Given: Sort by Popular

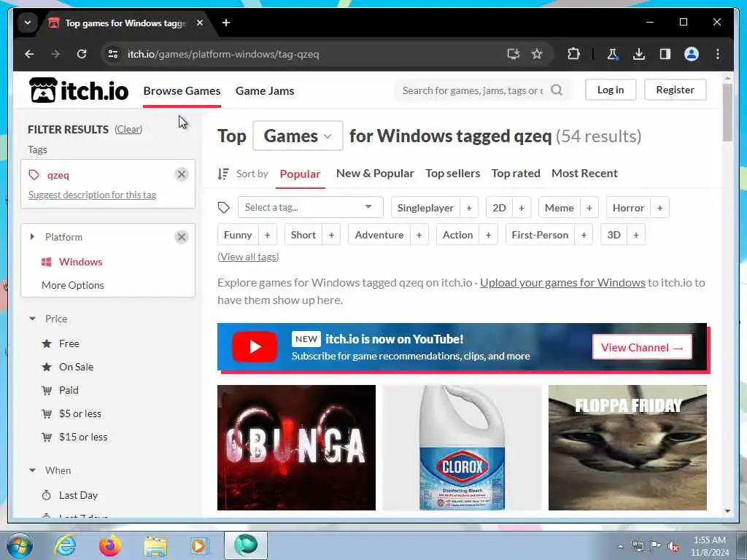Looking at the screenshot, I should tap(300, 174).
